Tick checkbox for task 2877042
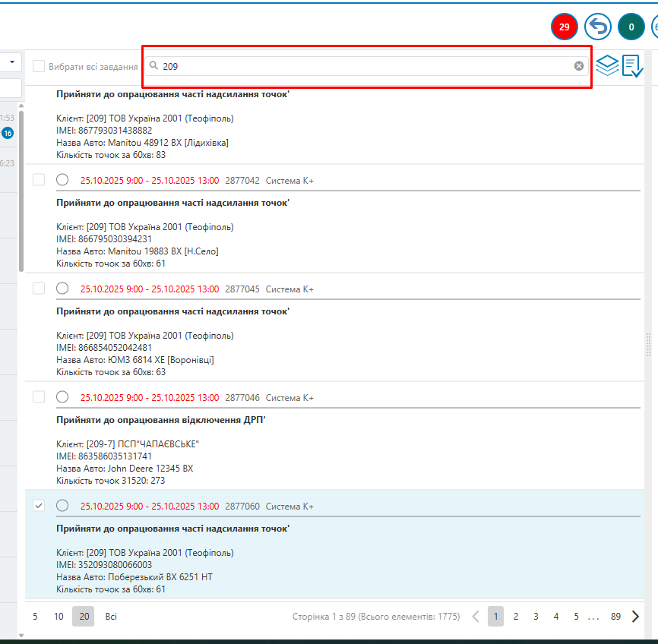Image resolution: width=658 pixels, height=644 pixels. 39,179
